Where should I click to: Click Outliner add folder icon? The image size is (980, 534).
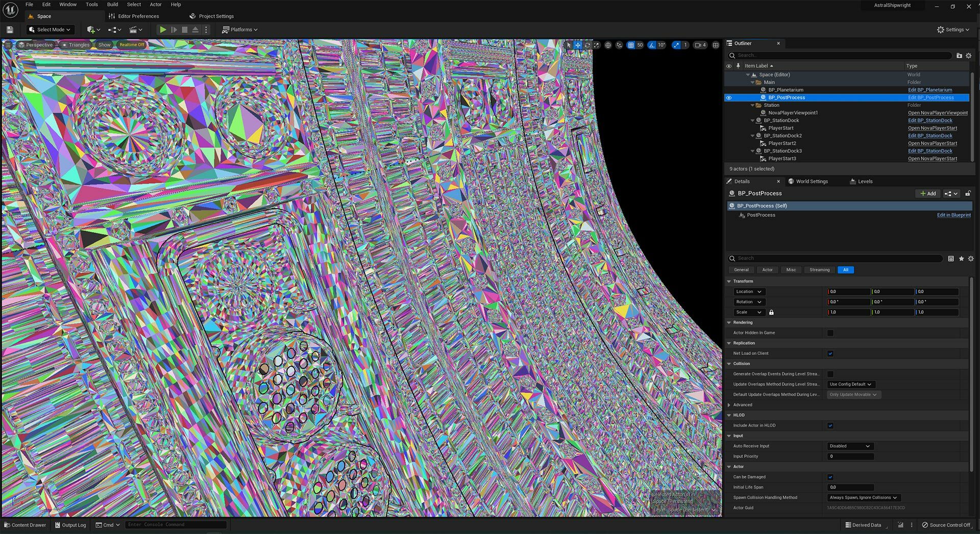(x=959, y=56)
